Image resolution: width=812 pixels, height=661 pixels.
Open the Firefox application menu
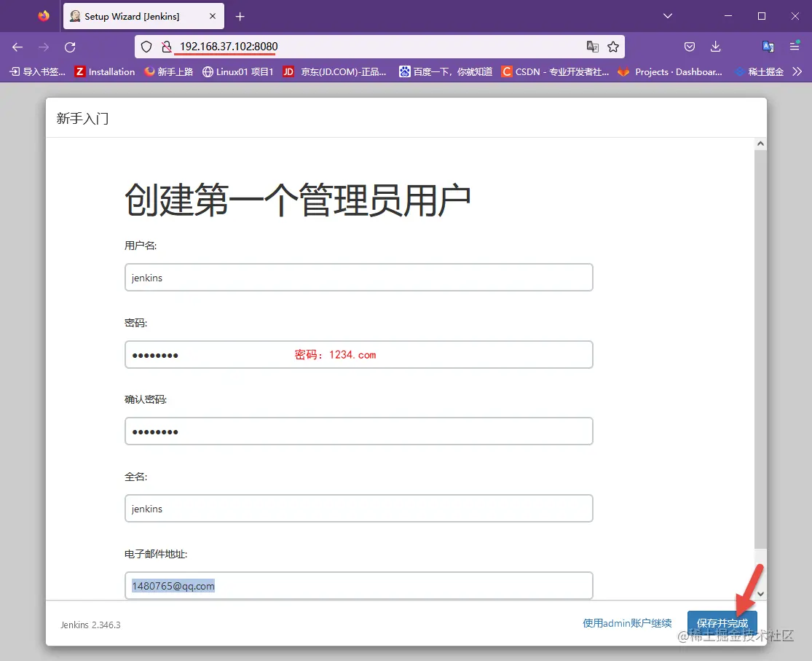tap(795, 47)
